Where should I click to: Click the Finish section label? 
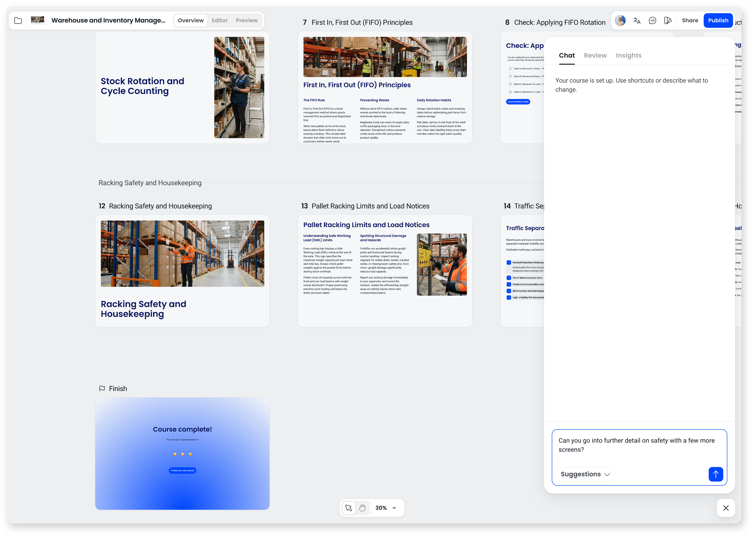[x=118, y=388]
